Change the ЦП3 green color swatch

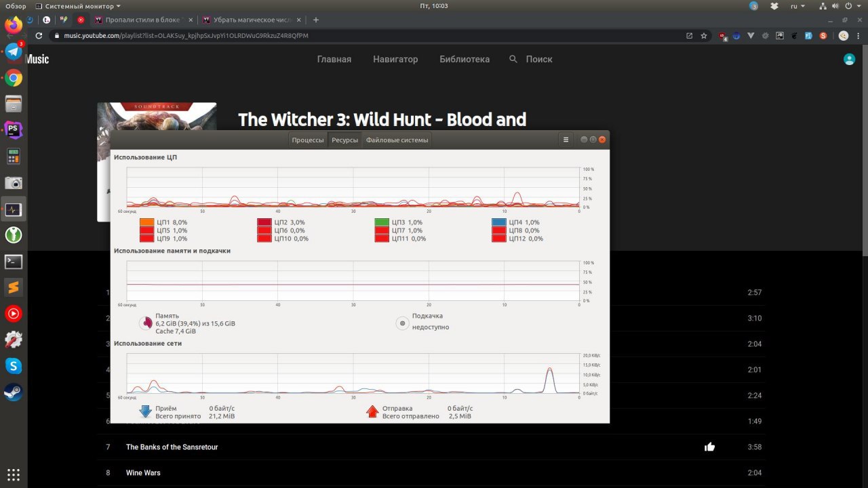coord(382,222)
